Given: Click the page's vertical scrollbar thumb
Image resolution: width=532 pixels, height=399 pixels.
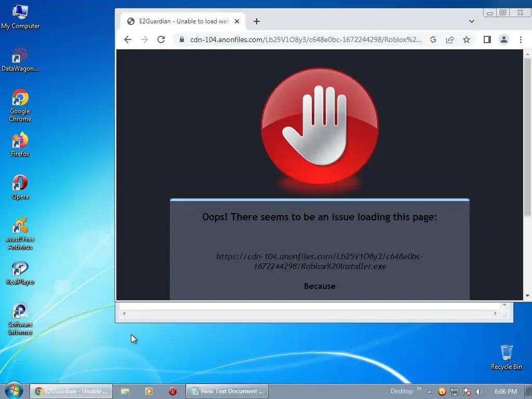Looking at the screenshot, I should coord(527,137).
